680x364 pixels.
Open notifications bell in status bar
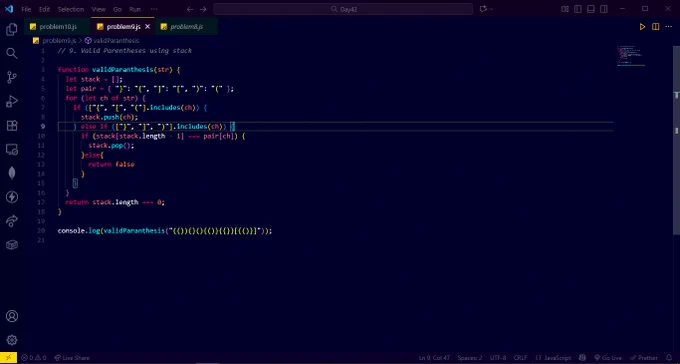(x=668, y=358)
